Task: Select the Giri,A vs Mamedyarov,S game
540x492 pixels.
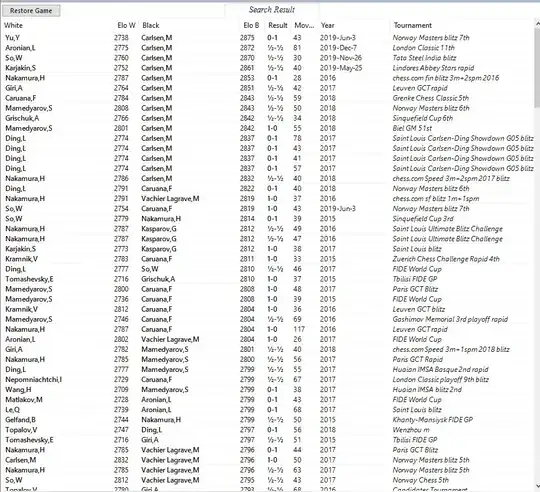Action: click(267, 349)
